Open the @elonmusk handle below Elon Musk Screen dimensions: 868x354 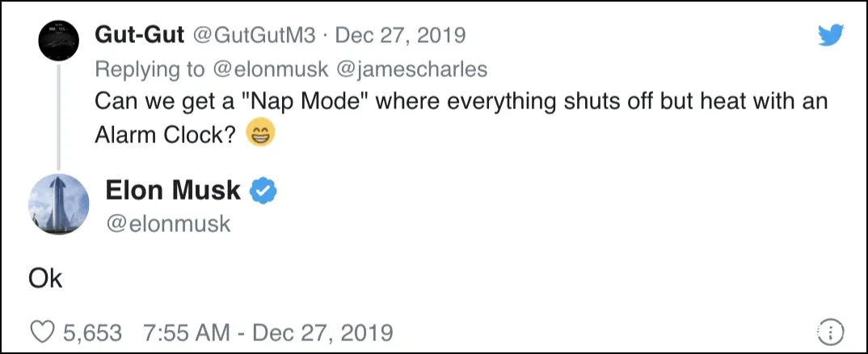tap(167, 223)
